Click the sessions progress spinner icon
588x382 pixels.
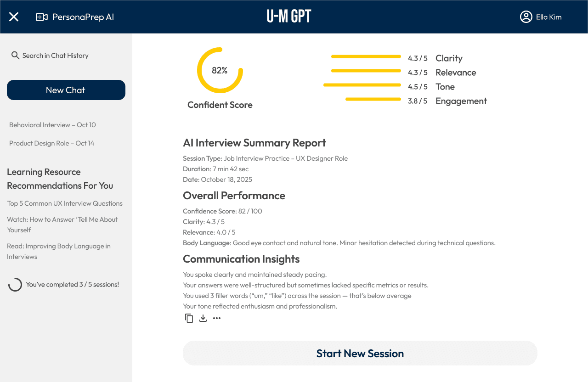click(x=15, y=285)
